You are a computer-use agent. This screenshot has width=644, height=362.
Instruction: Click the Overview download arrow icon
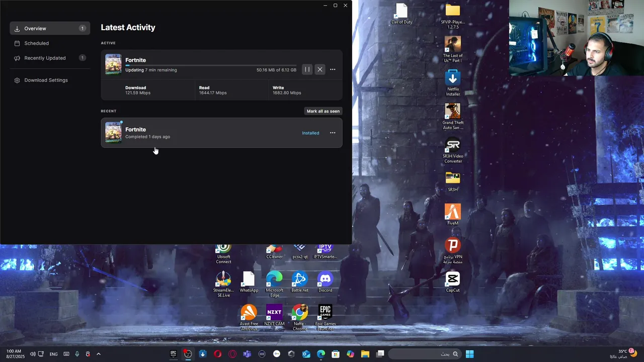[17, 29]
